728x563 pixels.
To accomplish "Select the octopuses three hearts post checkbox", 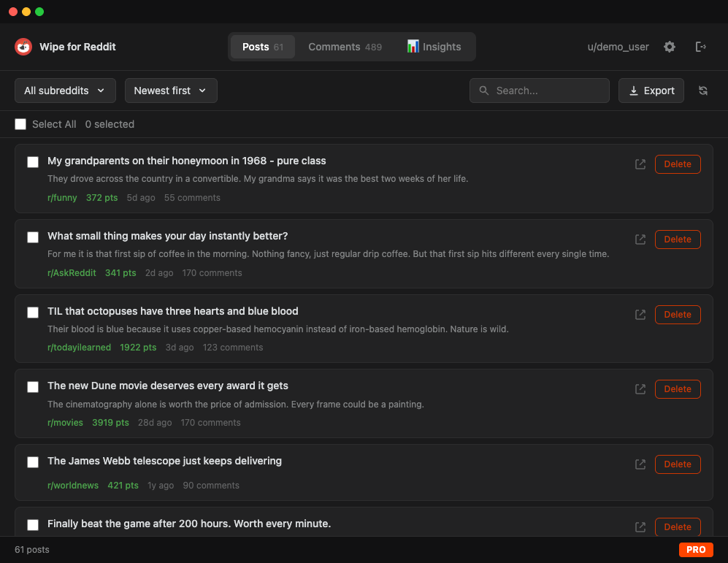I will click(33, 313).
